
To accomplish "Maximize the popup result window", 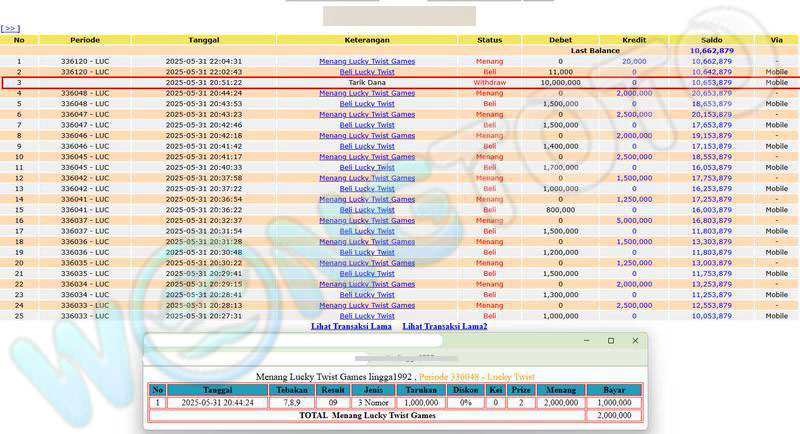I will tap(611, 341).
